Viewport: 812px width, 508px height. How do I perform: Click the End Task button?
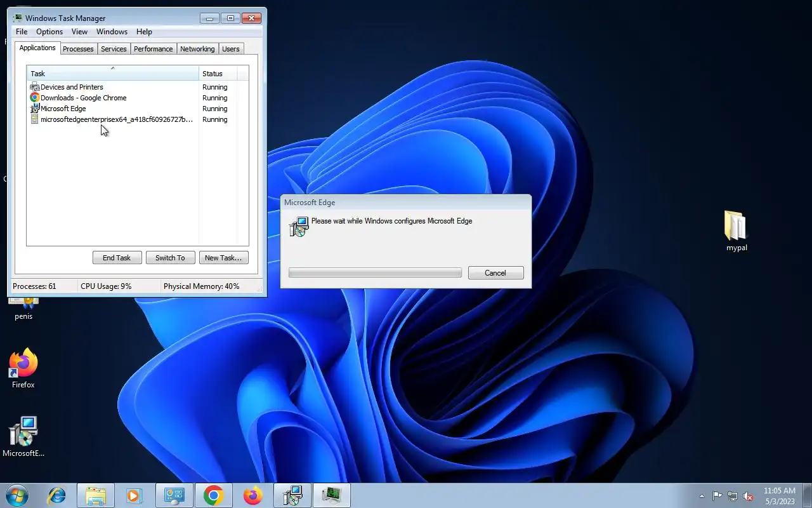pyautogui.click(x=117, y=257)
